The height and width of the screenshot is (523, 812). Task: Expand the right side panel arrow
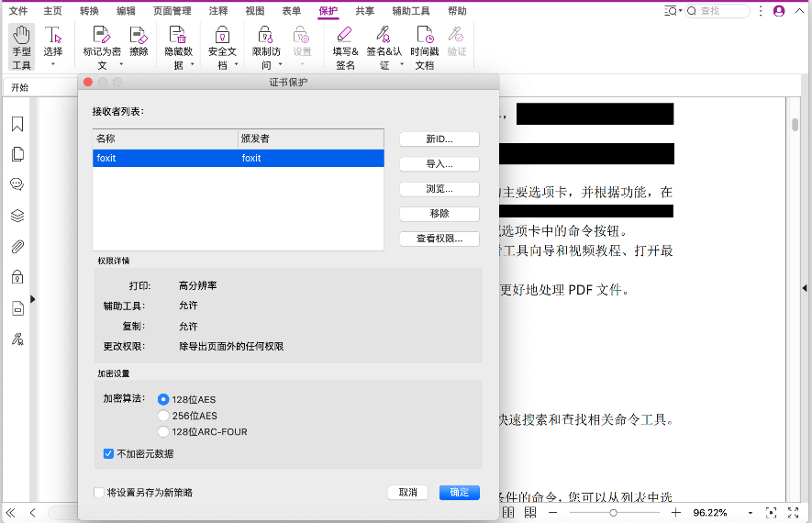coord(805,287)
